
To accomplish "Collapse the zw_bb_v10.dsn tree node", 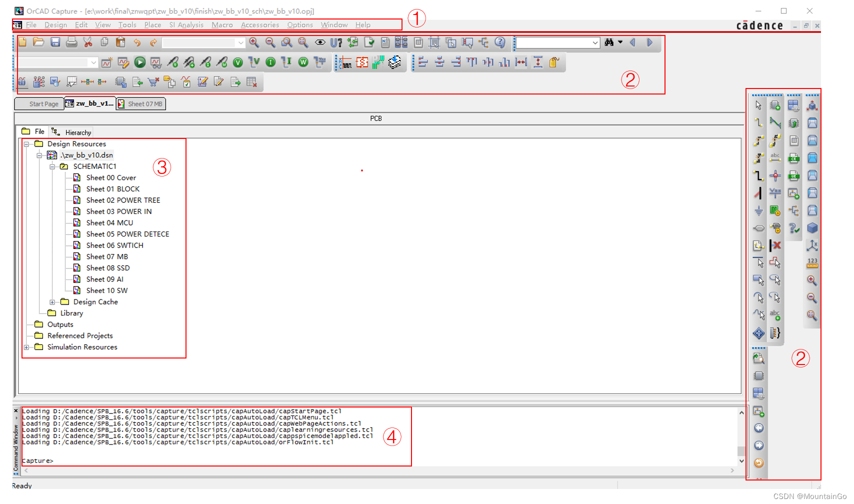I will (x=39, y=155).
